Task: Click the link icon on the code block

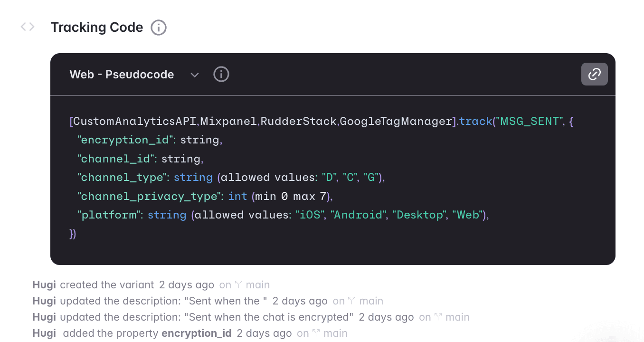Action: tap(594, 74)
